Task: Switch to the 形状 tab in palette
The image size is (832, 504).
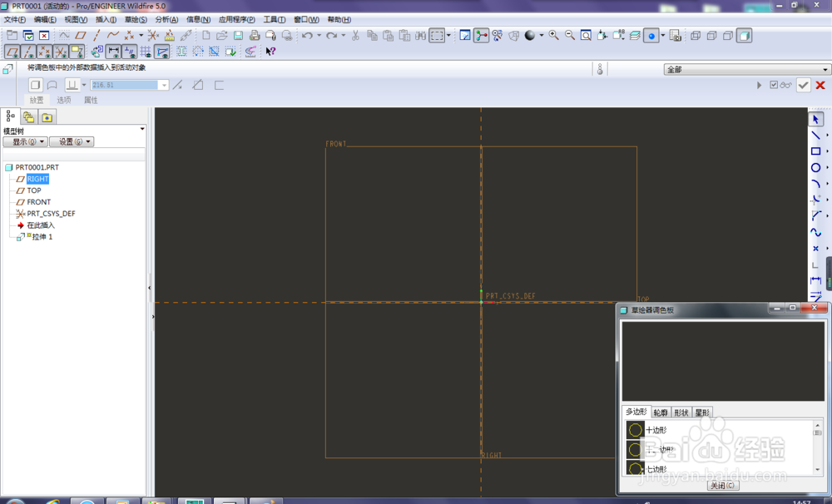Action: click(681, 413)
